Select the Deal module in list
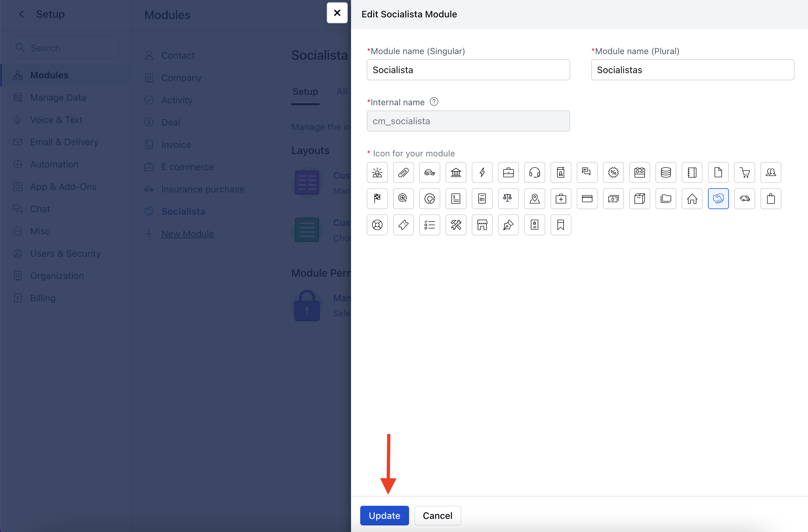 click(x=171, y=123)
